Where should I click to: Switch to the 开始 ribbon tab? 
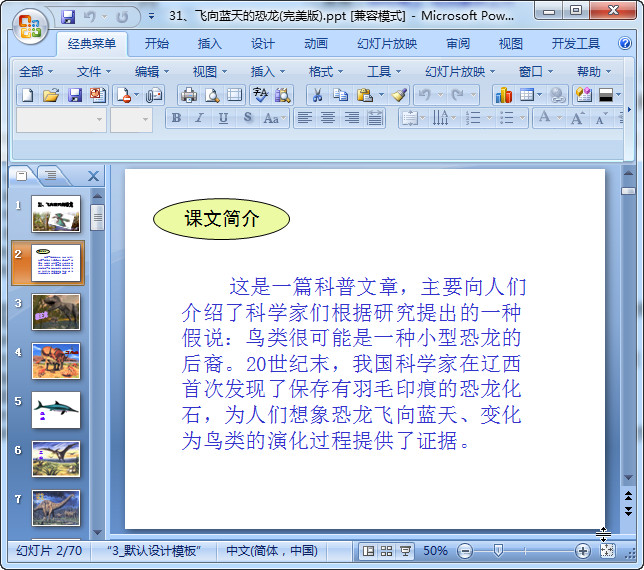click(156, 43)
